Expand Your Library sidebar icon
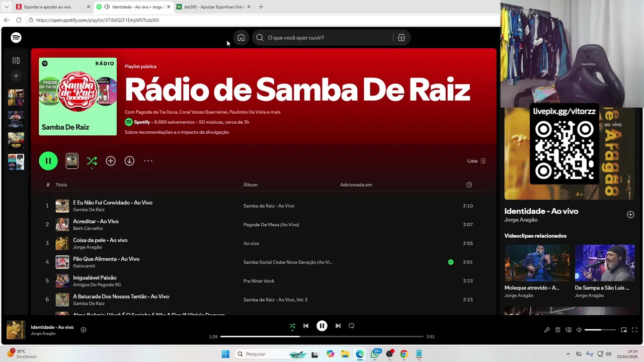The width and height of the screenshot is (644, 362). pos(16,60)
